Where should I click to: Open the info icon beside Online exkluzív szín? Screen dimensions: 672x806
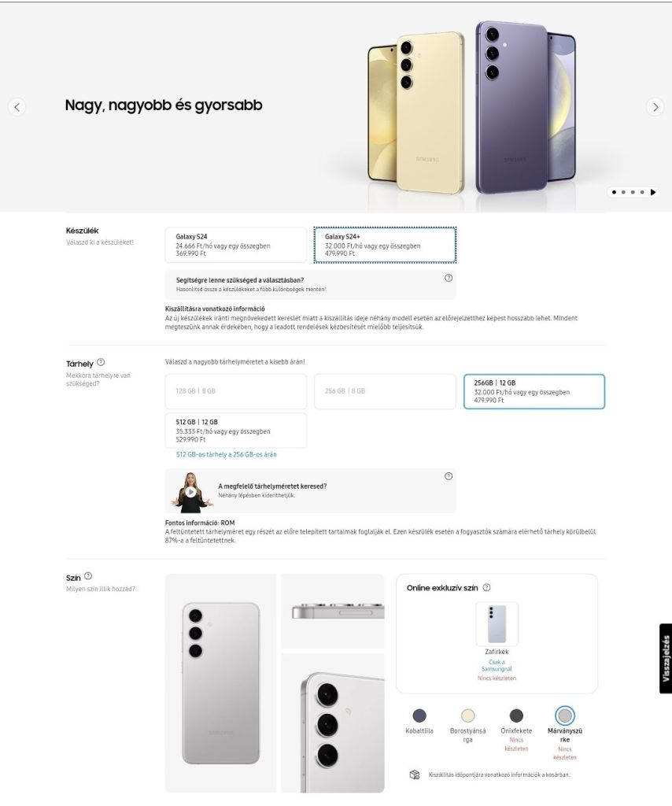click(486, 587)
